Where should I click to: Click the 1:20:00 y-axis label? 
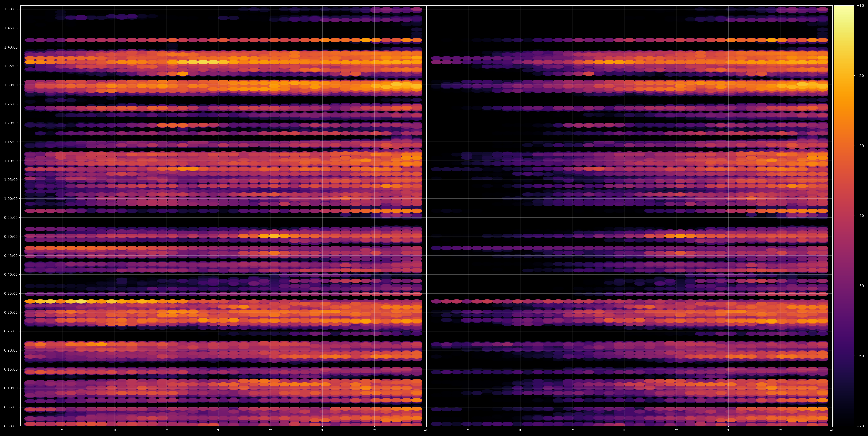click(11, 123)
